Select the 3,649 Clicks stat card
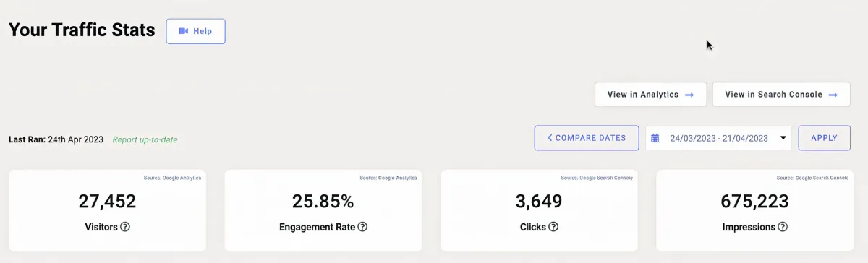 click(539, 211)
